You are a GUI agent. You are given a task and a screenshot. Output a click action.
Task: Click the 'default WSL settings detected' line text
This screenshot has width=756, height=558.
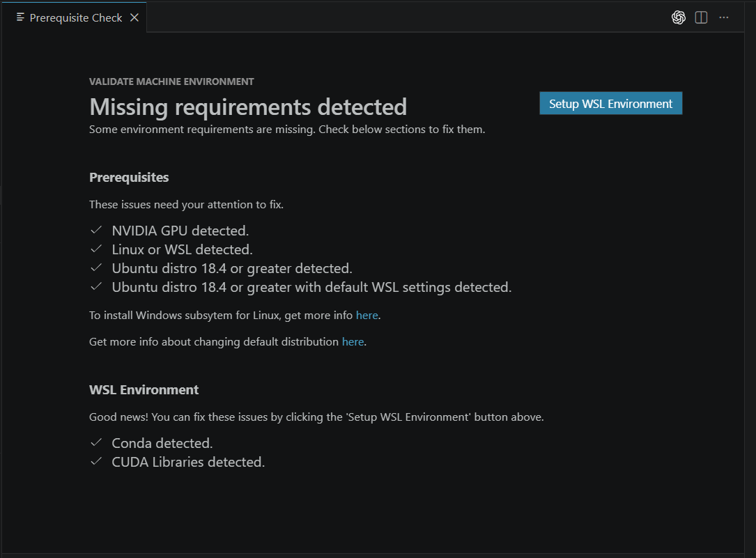coord(311,287)
